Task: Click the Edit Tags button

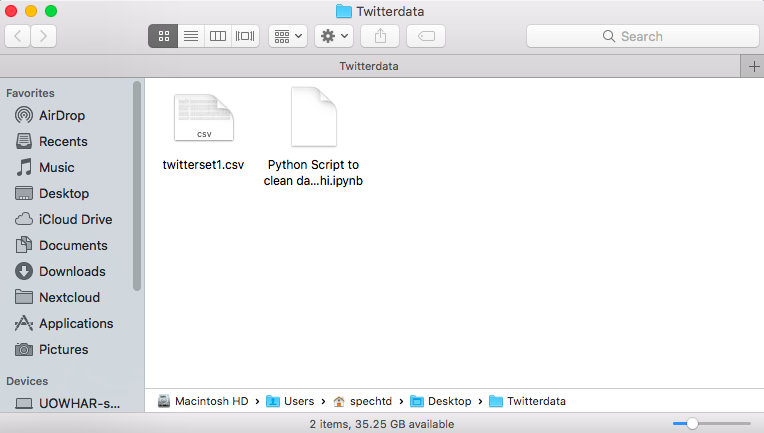Action: pyautogui.click(x=426, y=36)
